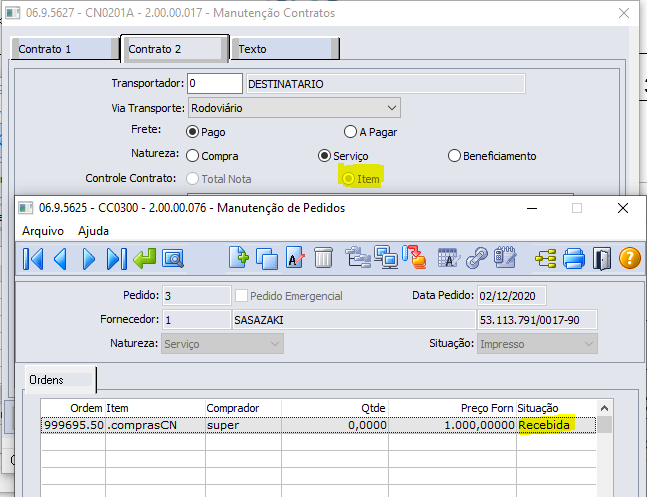Open Situação Impresso dropdown

pos(537,344)
